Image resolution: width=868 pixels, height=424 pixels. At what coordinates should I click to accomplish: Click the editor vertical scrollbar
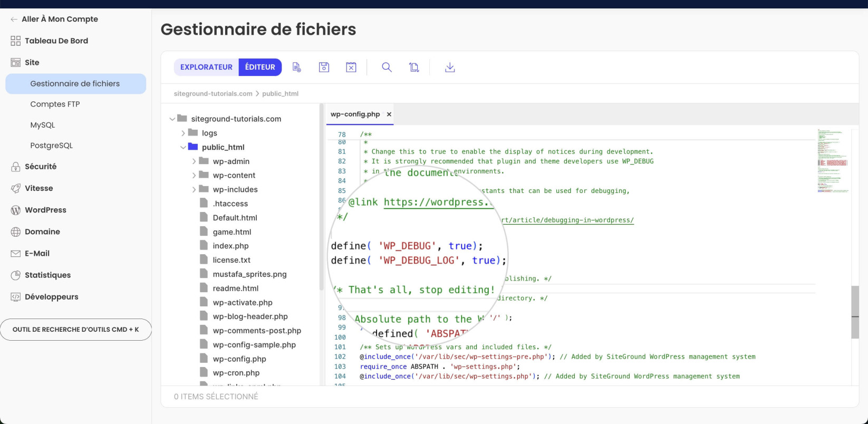pos(855,312)
